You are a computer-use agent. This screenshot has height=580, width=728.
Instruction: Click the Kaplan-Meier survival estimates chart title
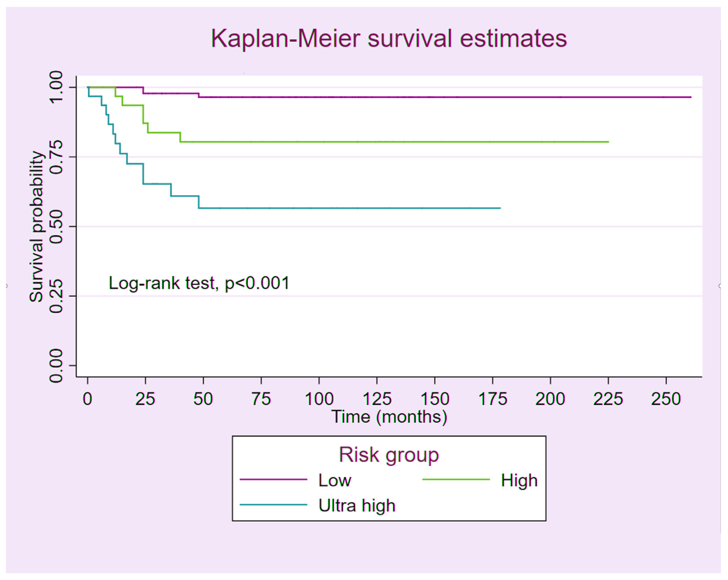coord(389,38)
